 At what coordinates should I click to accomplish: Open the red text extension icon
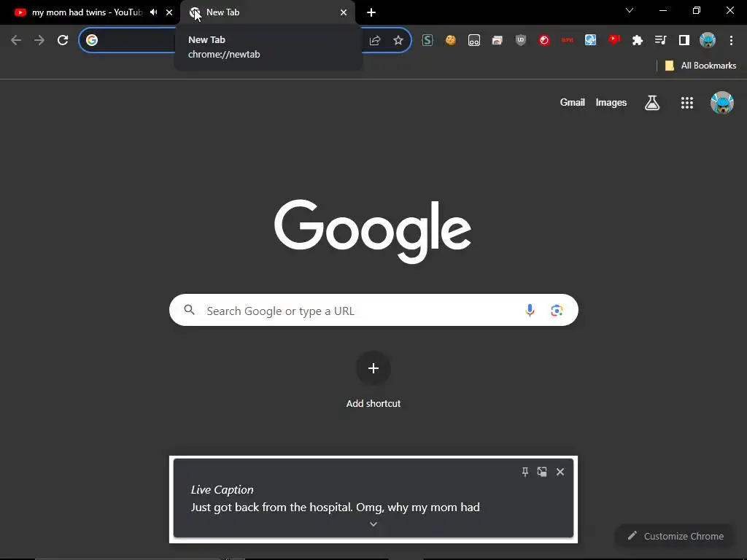tap(568, 41)
